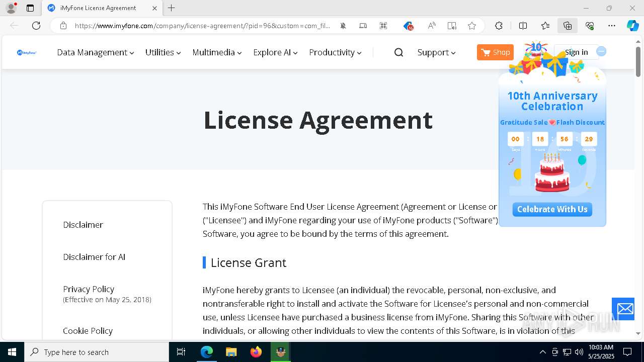Viewport: 644px width, 362px height.
Task: Close the iMyFone License Agreement tab
Action: point(154,8)
